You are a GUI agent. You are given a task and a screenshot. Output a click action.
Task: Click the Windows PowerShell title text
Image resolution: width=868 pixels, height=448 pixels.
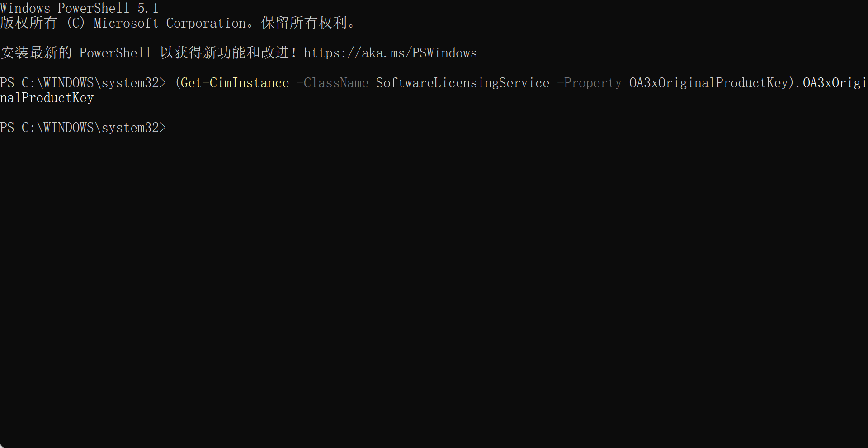65,8
